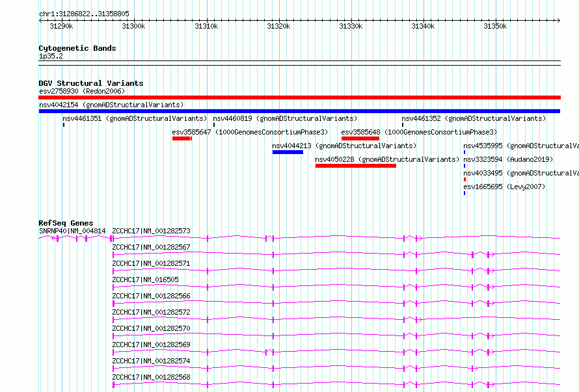Click the long blue nsv4042154 variant bar

(299, 111)
